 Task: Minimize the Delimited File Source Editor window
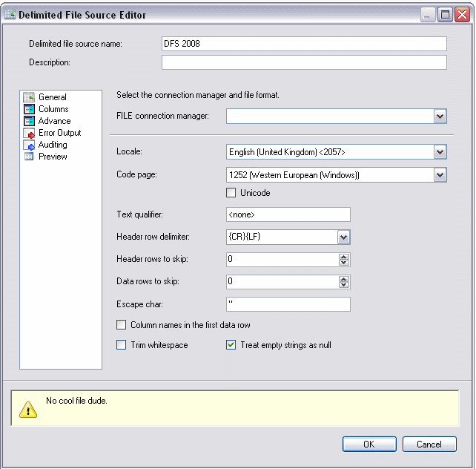pyautogui.click(x=428, y=15)
